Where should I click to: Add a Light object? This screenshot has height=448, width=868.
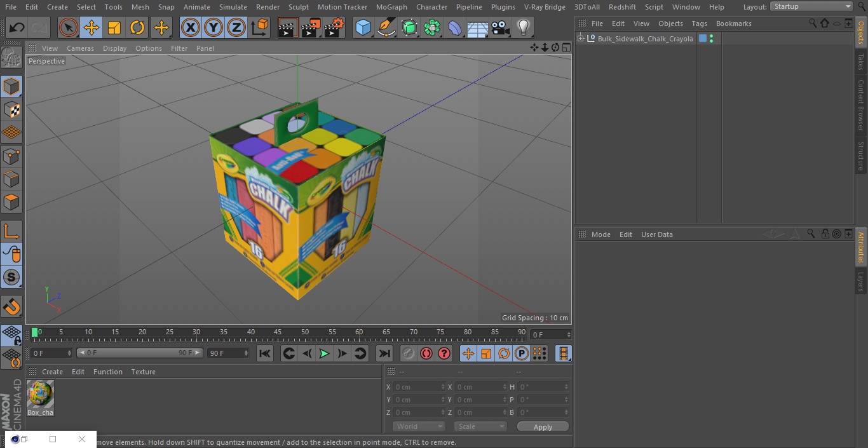524,27
